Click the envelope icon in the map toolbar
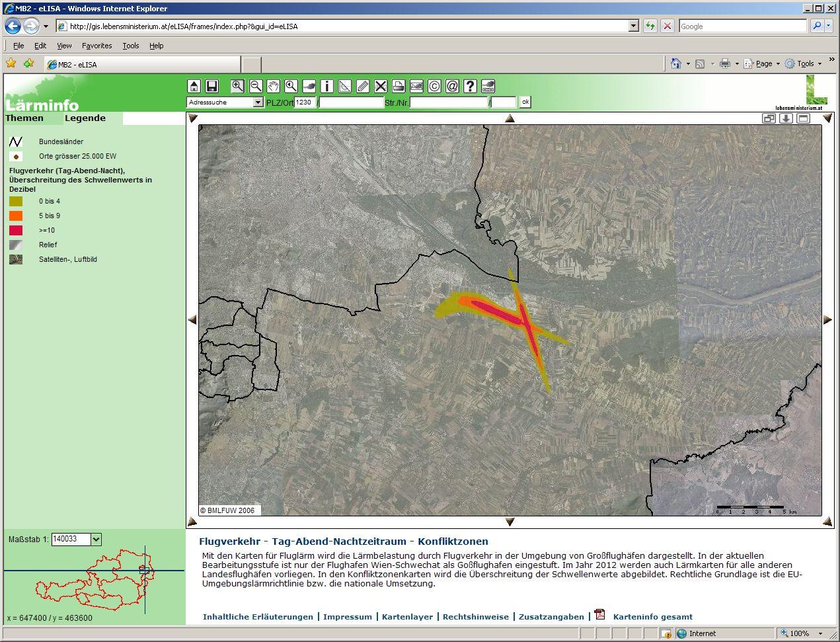The image size is (840, 642). (416, 86)
